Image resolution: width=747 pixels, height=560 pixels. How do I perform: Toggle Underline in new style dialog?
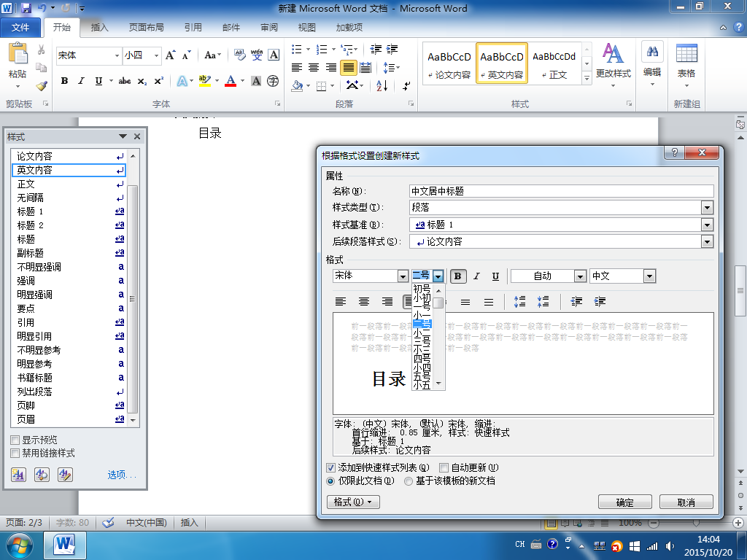click(x=495, y=276)
